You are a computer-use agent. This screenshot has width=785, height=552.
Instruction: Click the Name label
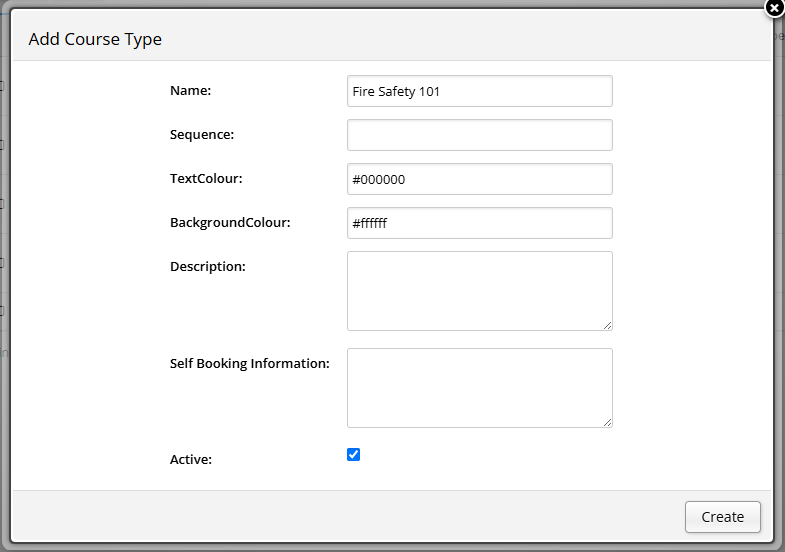coord(190,91)
